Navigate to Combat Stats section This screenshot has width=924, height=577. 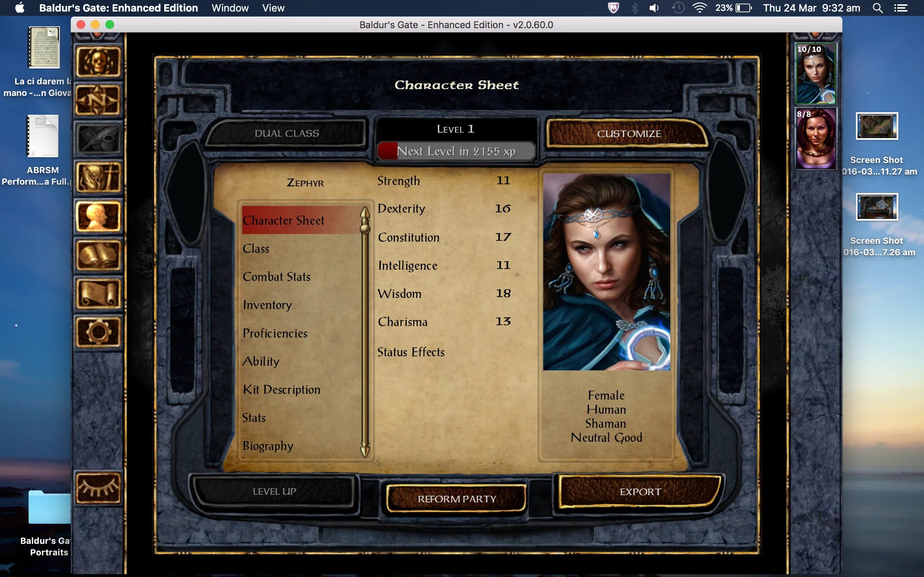click(x=276, y=277)
